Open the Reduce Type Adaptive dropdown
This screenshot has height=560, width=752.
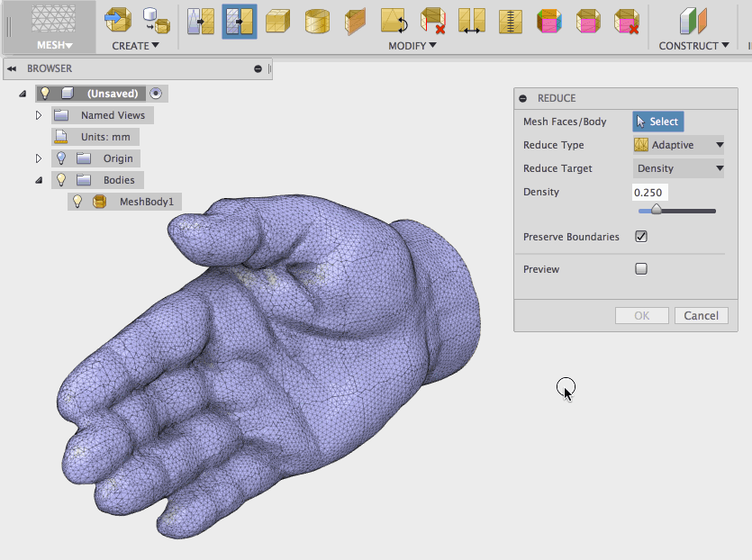pyautogui.click(x=679, y=145)
